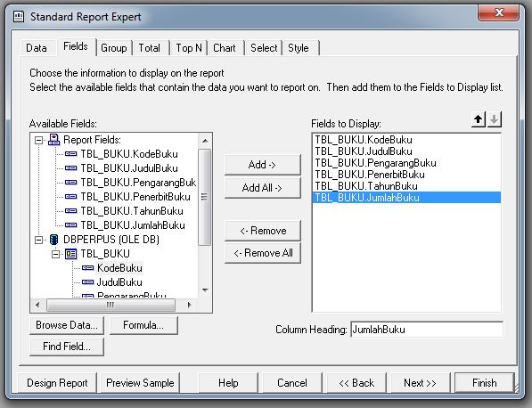The width and height of the screenshot is (532, 408).
Task: Click the move field down arrow icon
Action: pos(495,119)
